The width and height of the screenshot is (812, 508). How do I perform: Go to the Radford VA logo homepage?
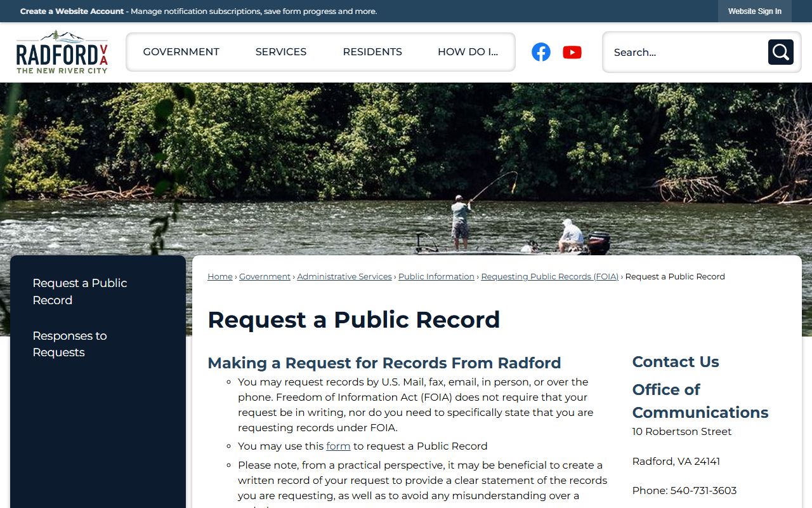pyautogui.click(x=62, y=52)
